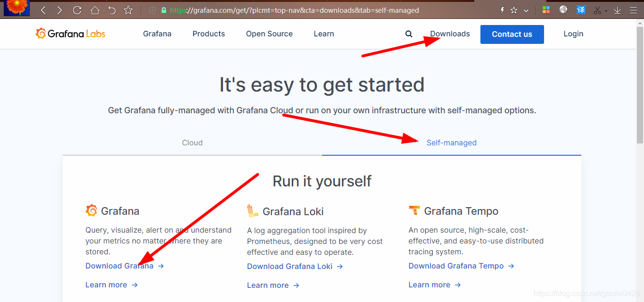This screenshot has height=302, width=644.
Task: Reload the page with the refresh icon
Action: [77, 10]
